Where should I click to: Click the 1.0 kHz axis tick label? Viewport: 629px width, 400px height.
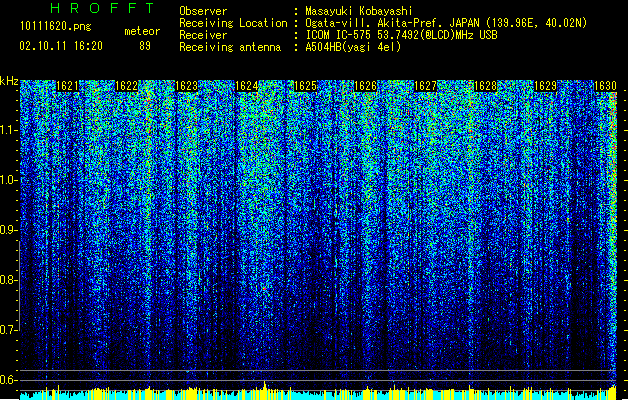[x=9, y=180]
